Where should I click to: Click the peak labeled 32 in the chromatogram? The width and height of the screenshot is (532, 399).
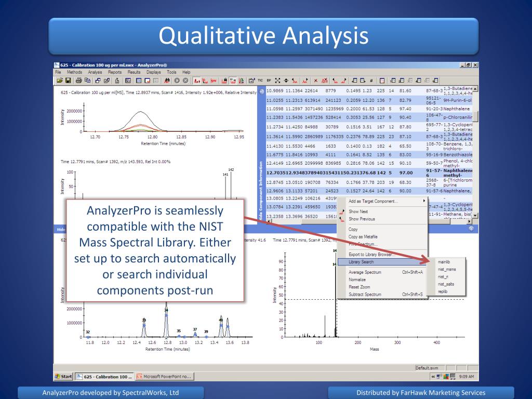tap(88, 334)
